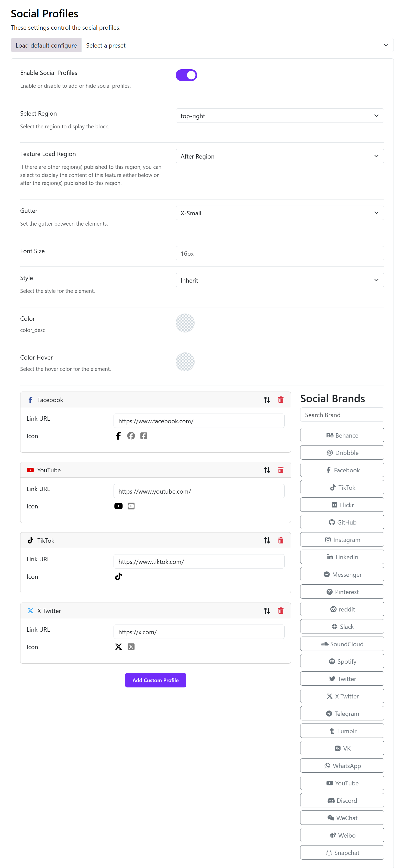Choose the solid YouTube icon
Viewport: 403px width, 868px height.
point(118,506)
